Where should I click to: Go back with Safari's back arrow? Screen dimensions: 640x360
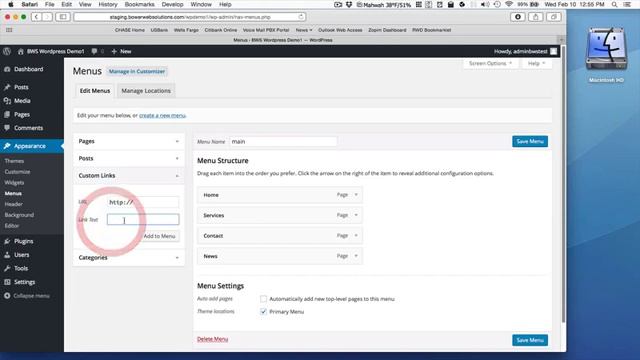pos(37,17)
